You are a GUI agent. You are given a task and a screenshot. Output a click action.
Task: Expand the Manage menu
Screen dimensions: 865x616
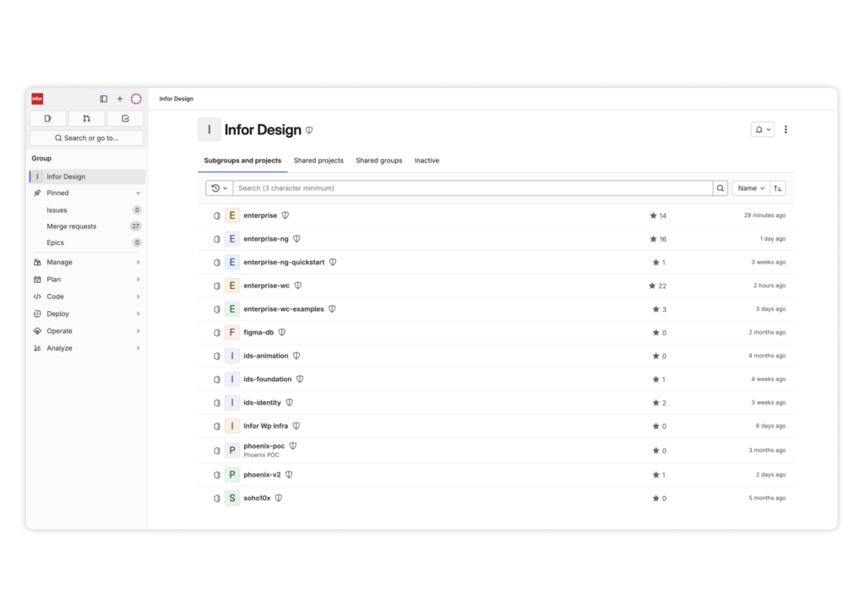(87, 262)
